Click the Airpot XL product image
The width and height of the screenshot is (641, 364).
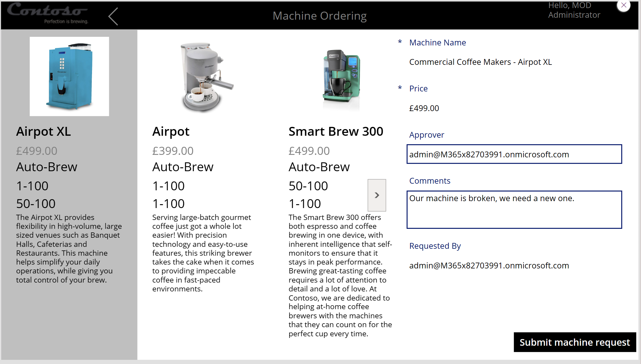point(69,76)
